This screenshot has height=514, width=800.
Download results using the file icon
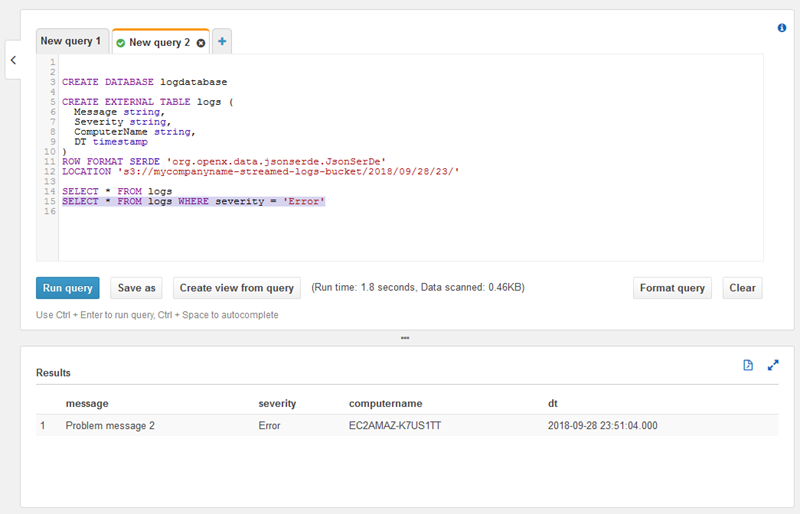tap(747, 366)
